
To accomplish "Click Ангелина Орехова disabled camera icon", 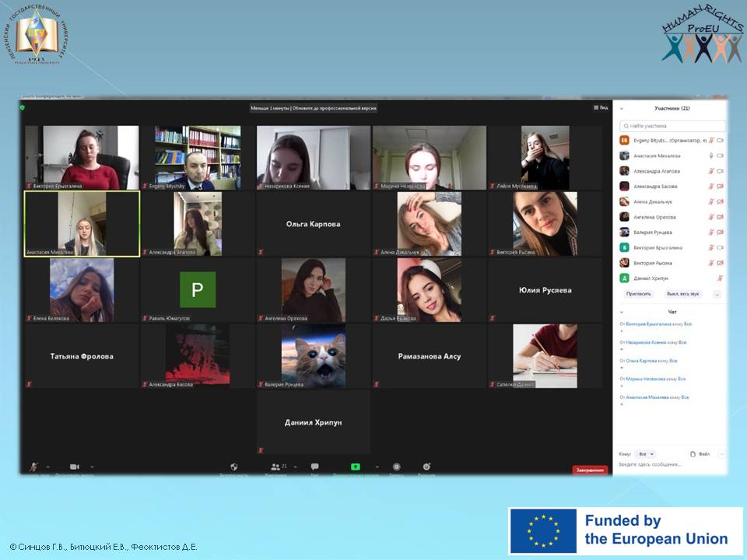I will [x=721, y=217].
